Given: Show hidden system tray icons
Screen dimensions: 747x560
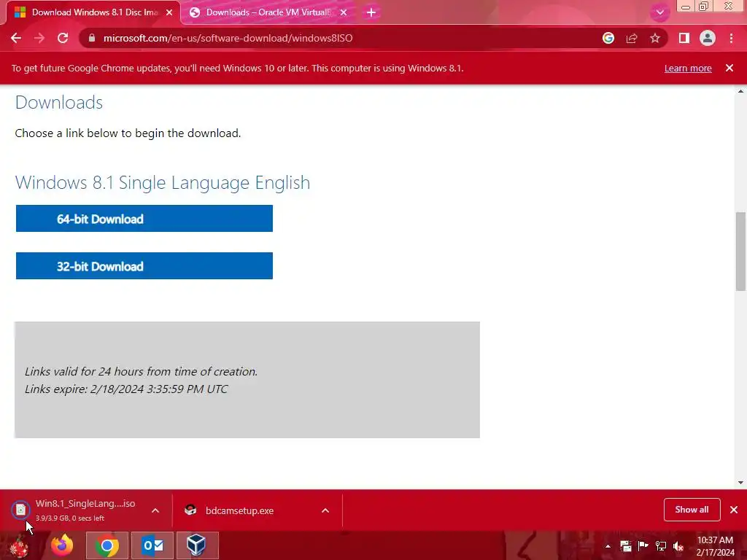Looking at the screenshot, I should (608, 546).
